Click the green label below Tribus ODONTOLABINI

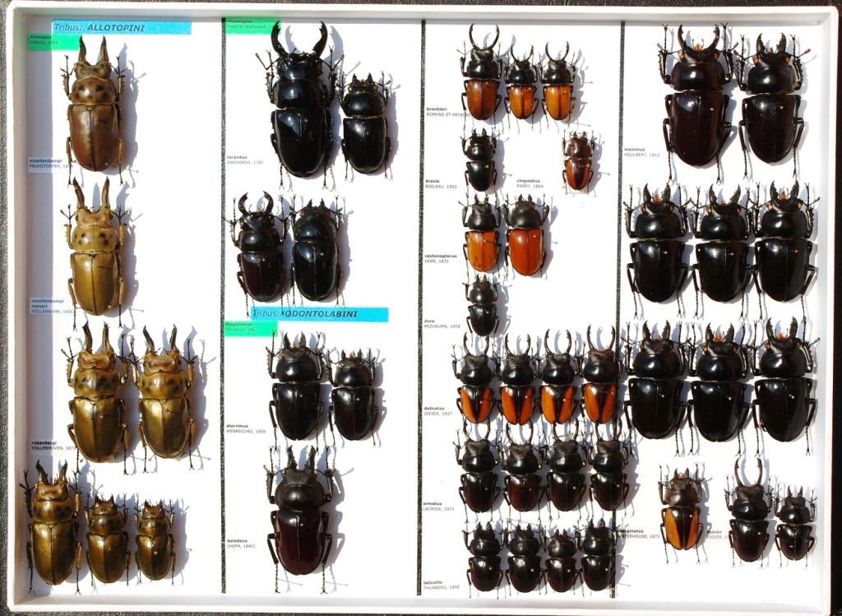point(250,328)
